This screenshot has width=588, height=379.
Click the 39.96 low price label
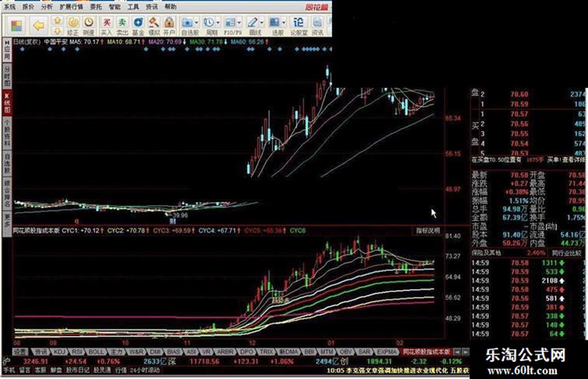click(x=180, y=215)
